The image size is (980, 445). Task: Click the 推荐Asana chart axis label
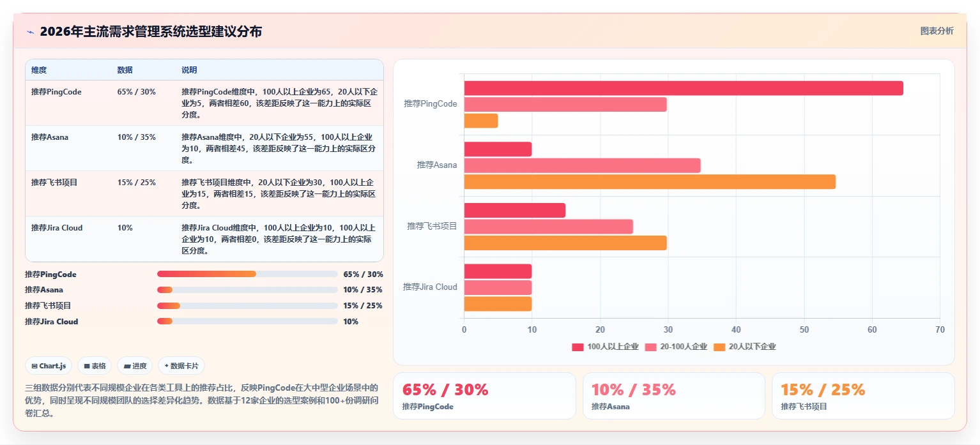[x=437, y=165]
